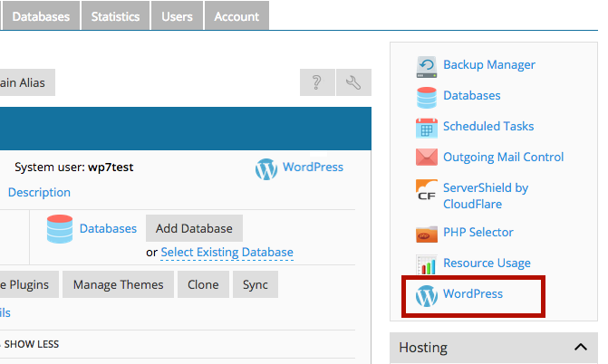Click the question mark help button

click(317, 82)
